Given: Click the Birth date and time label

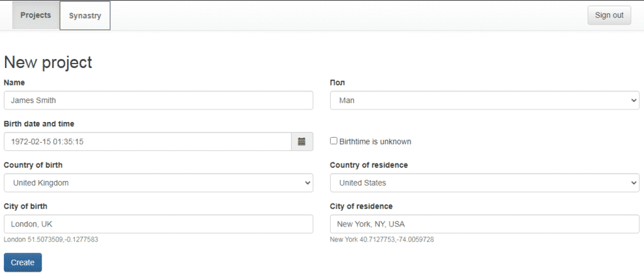Looking at the screenshot, I should pyautogui.click(x=39, y=124).
